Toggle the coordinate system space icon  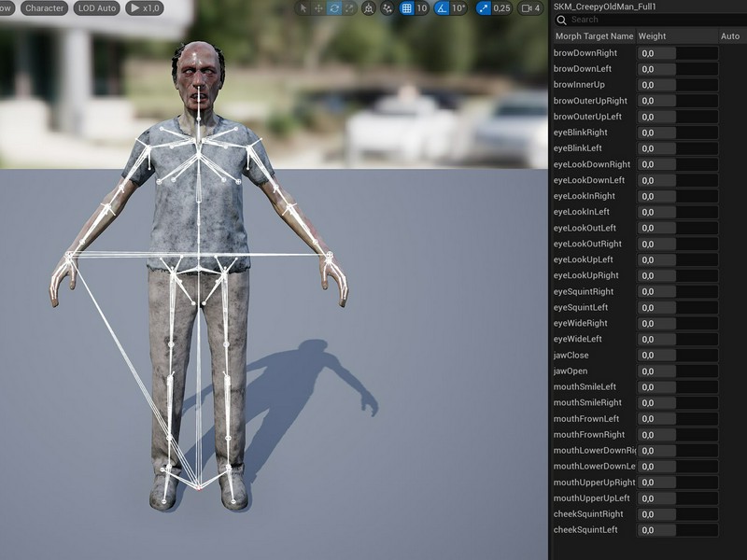(x=368, y=8)
